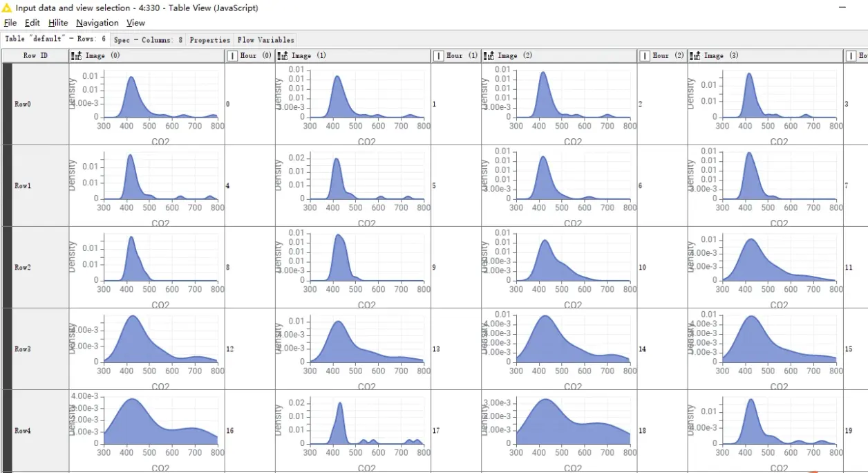Click the image type icon in Image (0) header
Screen dimensions: 868x473
pyautogui.click(x=77, y=55)
